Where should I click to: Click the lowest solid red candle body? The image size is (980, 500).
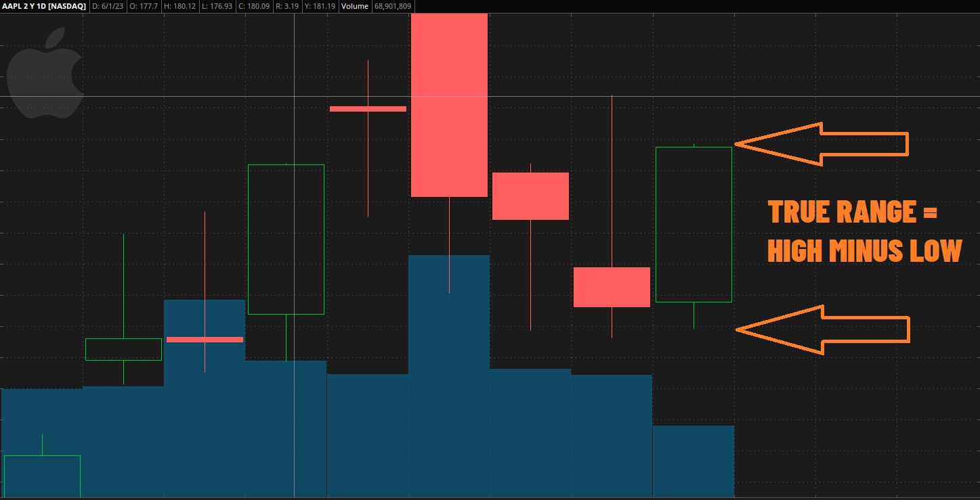coord(612,287)
